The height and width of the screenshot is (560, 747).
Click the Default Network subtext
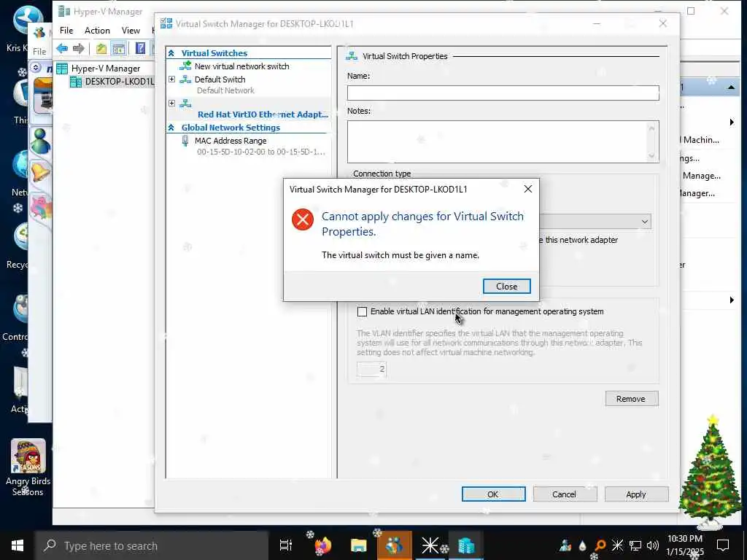[x=225, y=90]
